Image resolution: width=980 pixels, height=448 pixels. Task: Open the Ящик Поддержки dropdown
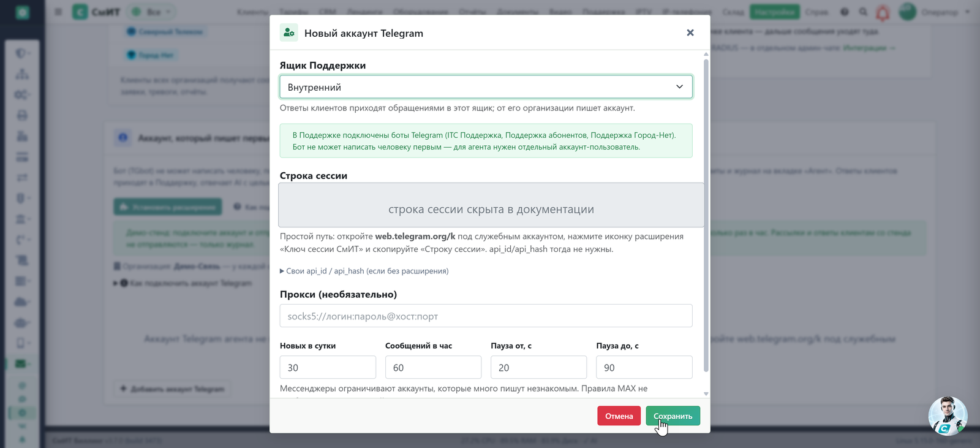coord(486,86)
